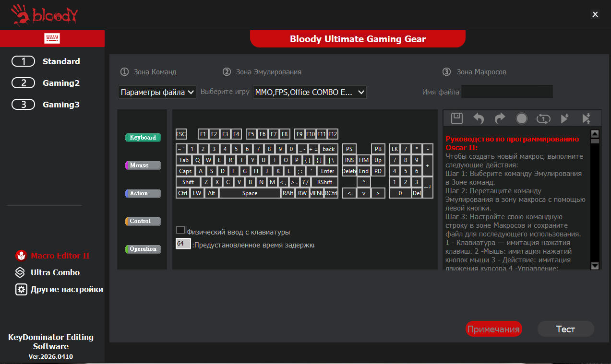
Task: Select the Operation command category
Action: 143,249
